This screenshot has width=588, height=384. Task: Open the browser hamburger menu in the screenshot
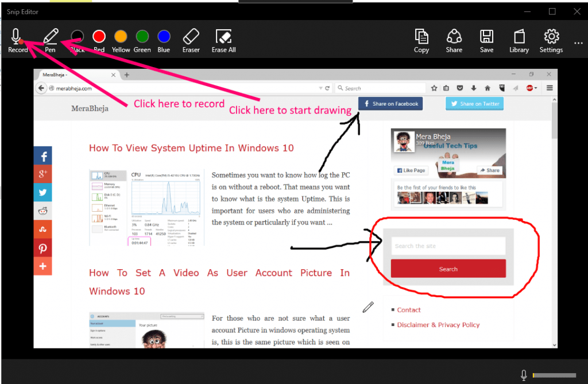click(x=549, y=88)
